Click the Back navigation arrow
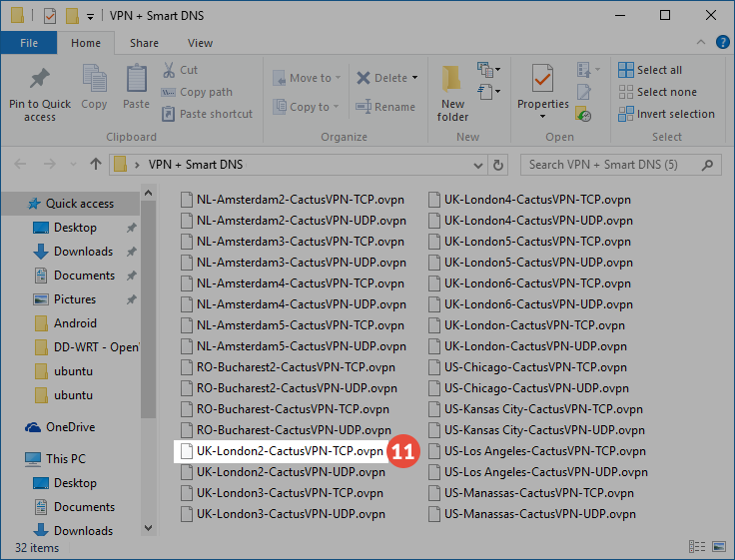 [20, 164]
